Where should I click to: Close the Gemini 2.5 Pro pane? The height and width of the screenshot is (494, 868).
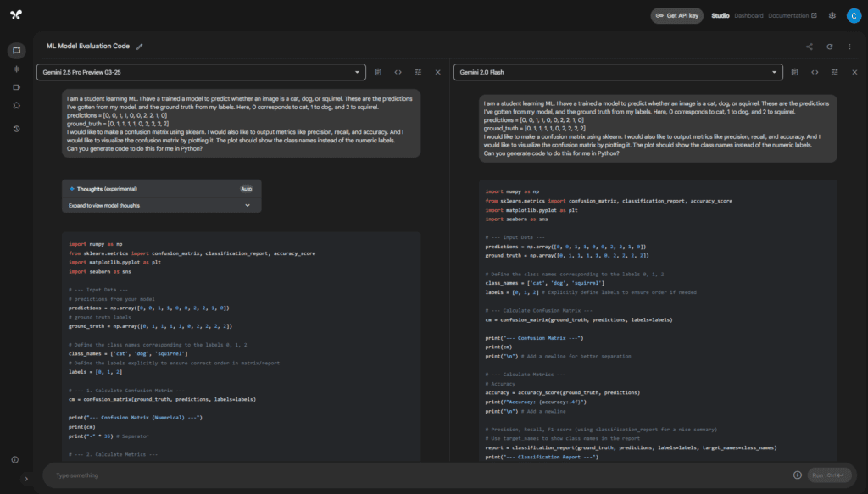coord(438,72)
